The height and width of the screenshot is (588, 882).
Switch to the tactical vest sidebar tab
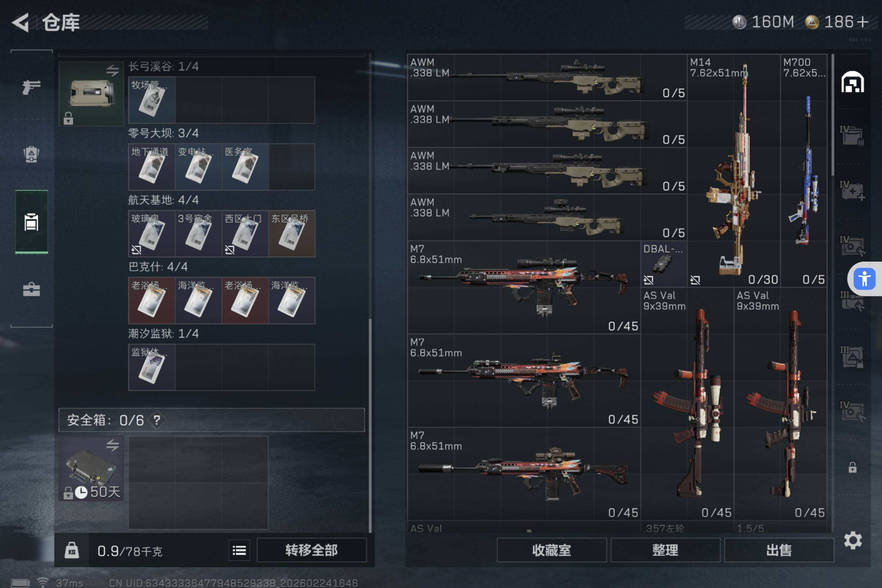tap(32, 154)
